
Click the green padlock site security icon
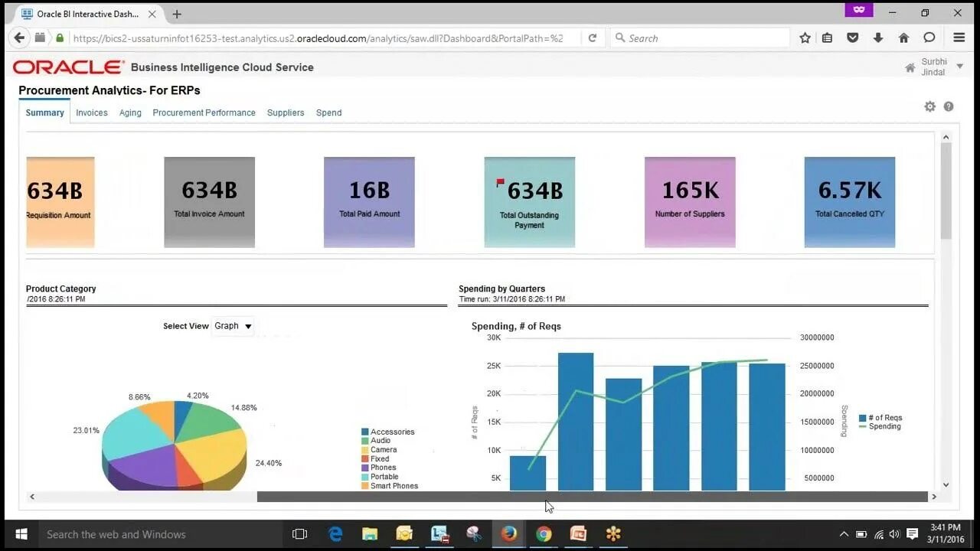pyautogui.click(x=60, y=37)
